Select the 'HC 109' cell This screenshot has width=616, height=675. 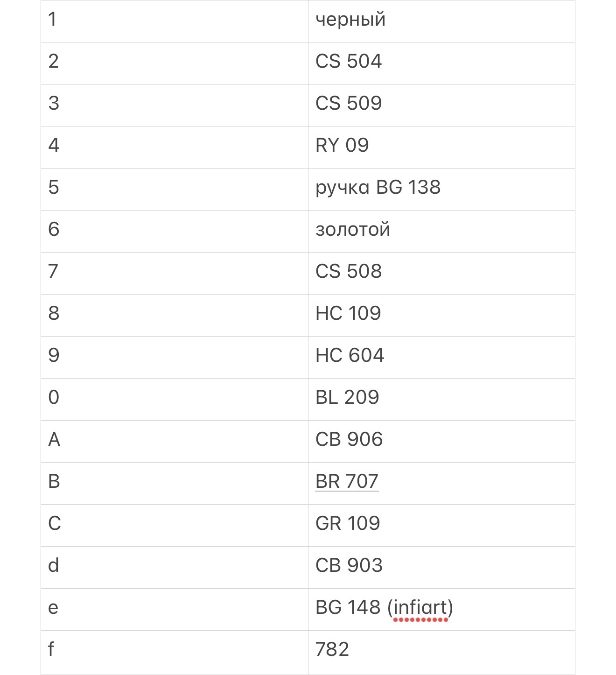pyautogui.click(x=441, y=315)
